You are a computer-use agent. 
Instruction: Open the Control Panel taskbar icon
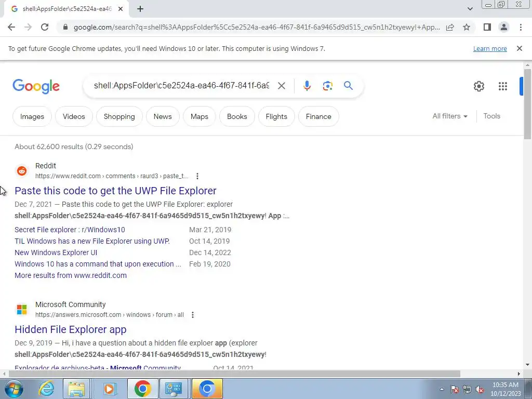click(x=174, y=389)
